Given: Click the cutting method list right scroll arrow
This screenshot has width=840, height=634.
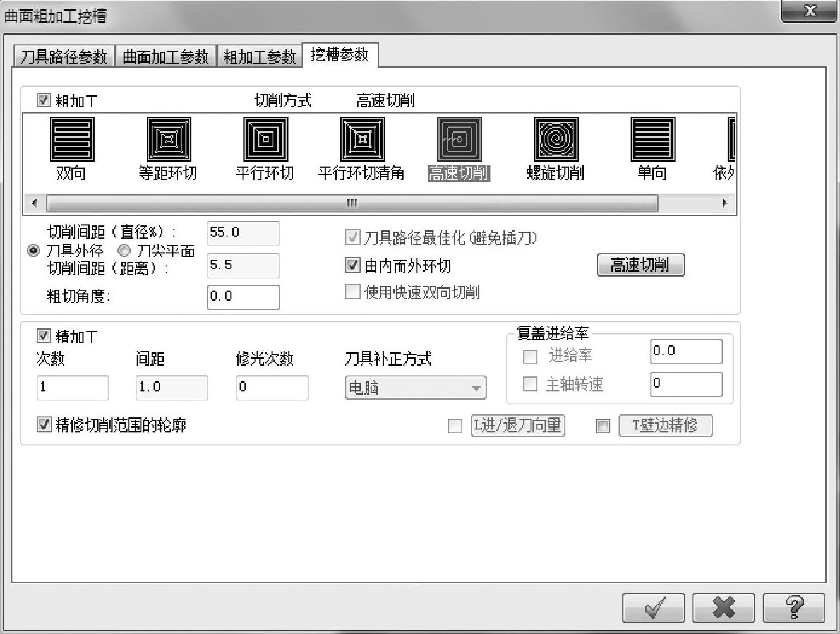Looking at the screenshot, I should pos(724,203).
